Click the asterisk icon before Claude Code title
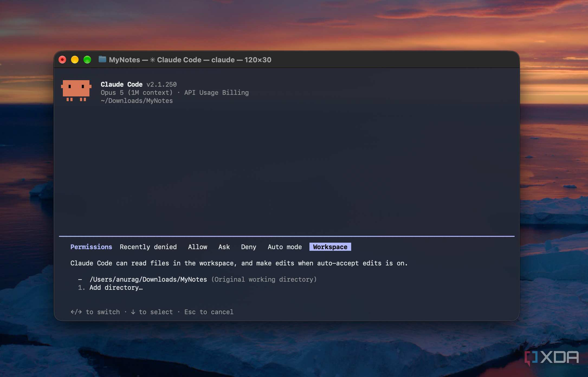The width and height of the screenshot is (588, 377). (153, 60)
